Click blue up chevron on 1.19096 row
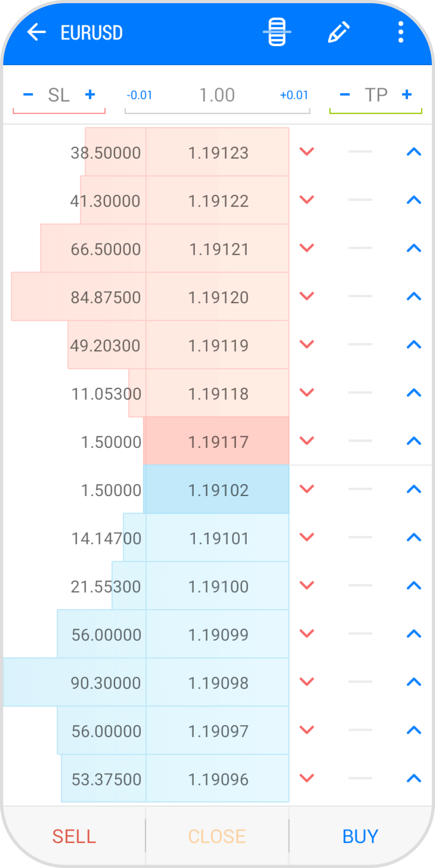 [414, 778]
